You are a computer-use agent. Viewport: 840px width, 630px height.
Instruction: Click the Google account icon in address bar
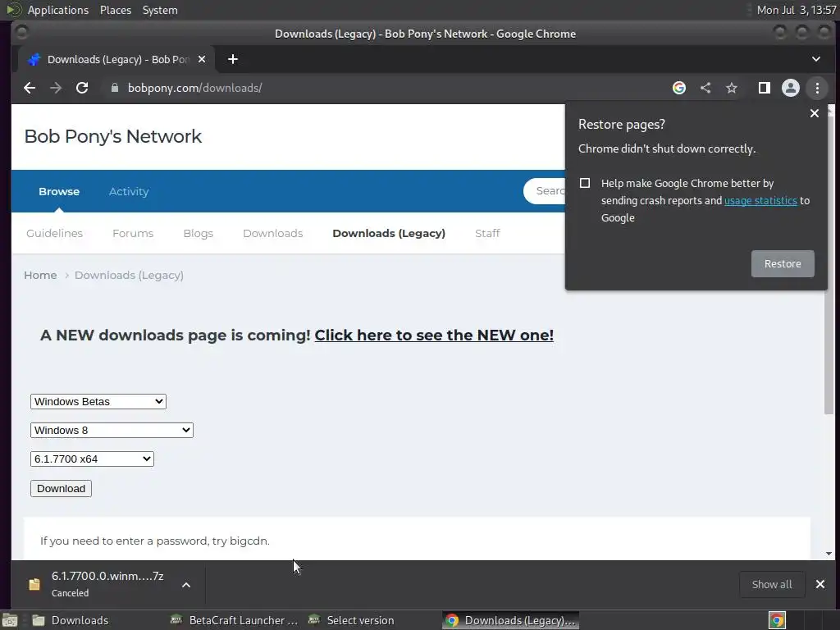tap(678, 88)
